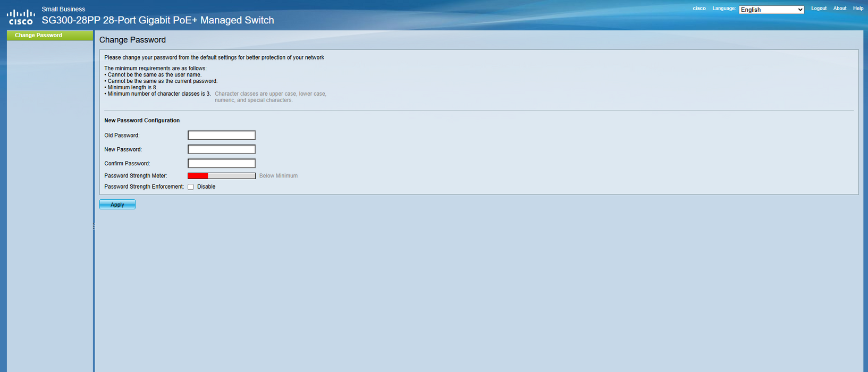Focus the New Password input field

click(x=222, y=149)
